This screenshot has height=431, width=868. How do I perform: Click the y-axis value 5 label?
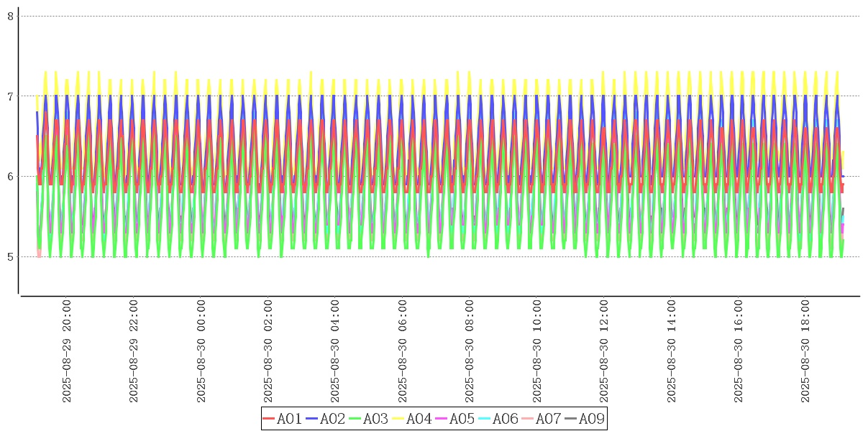(x=10, y=257)
